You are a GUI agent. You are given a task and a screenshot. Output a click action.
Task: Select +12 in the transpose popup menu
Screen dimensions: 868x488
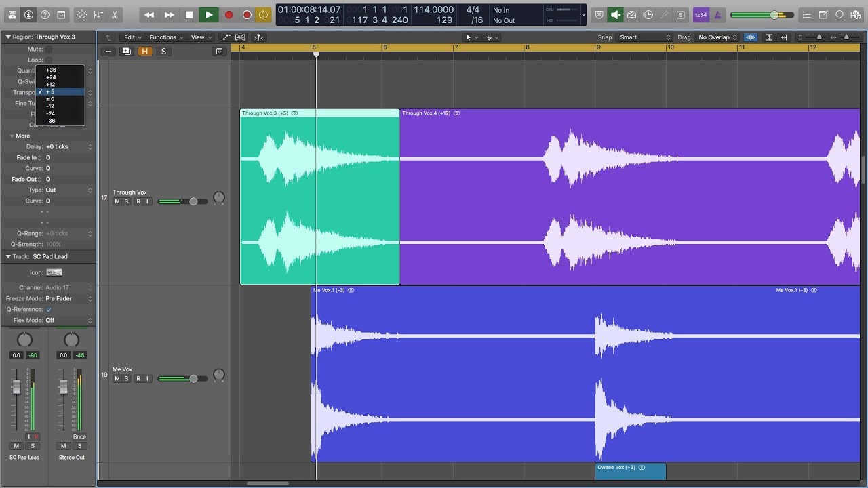tap(60, 85)
